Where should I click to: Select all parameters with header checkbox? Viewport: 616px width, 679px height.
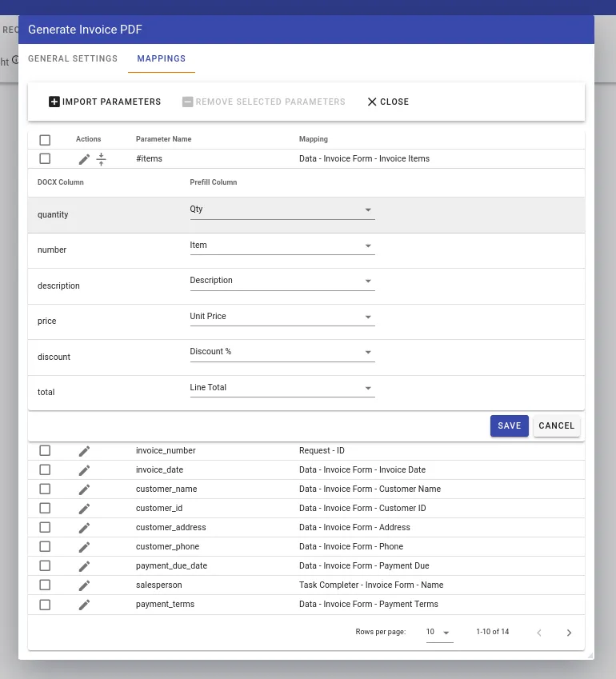(x=45, y=140)
